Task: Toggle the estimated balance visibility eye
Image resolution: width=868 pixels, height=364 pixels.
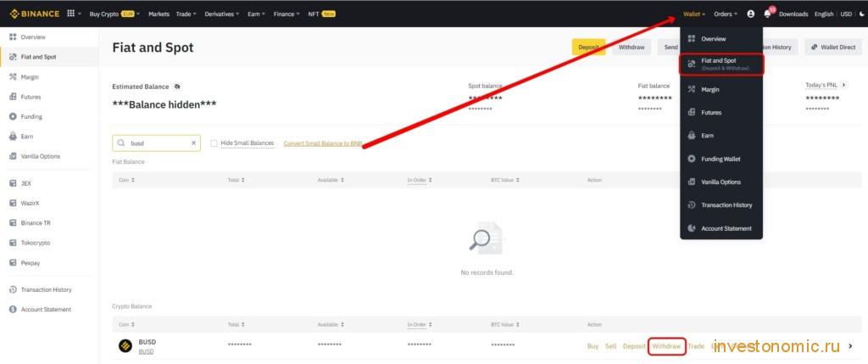Action: [177, 87]
